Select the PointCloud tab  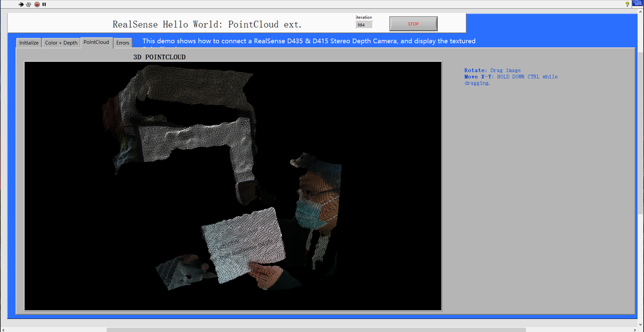click(x=96, y=43)
